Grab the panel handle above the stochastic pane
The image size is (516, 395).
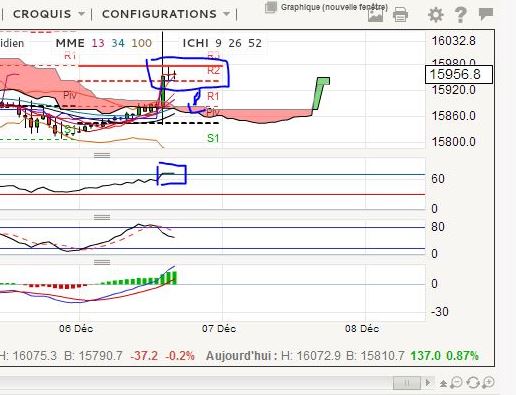tap(102, 217)
